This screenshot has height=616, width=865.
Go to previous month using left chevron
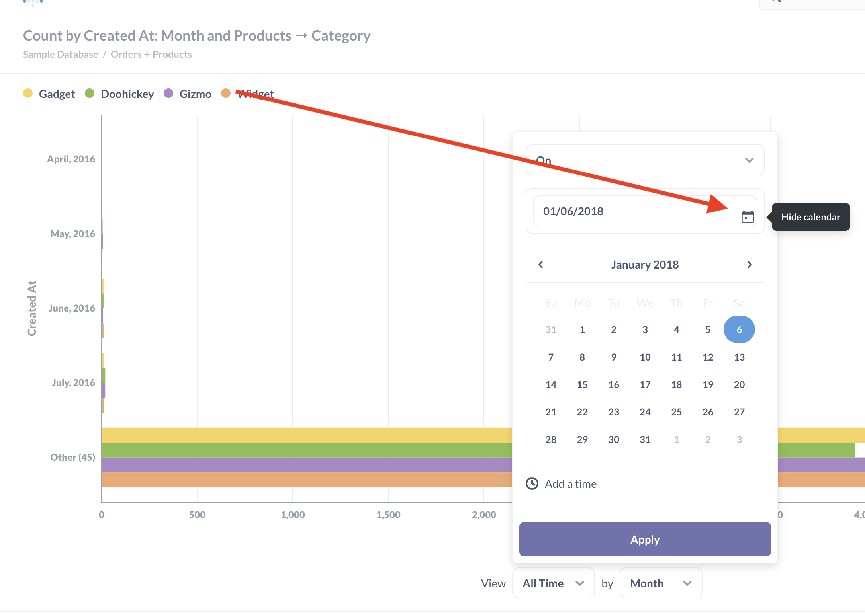pos(541,265)
